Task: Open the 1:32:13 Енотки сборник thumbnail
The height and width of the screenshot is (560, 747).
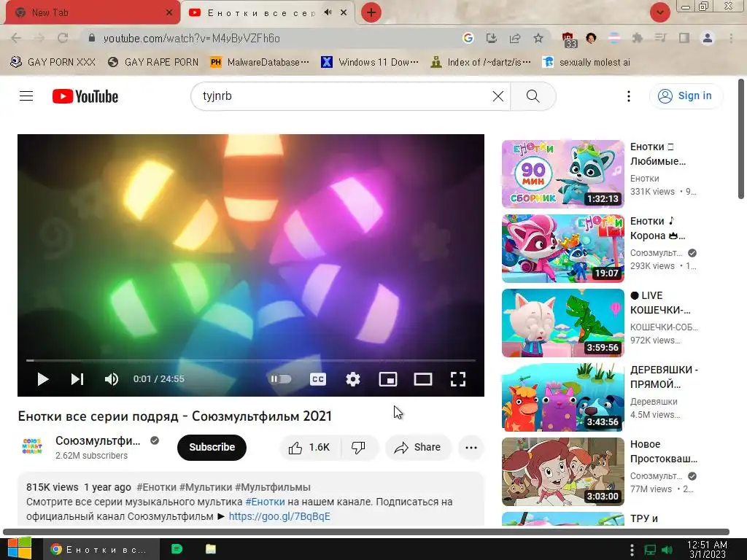Action: tap(562, 174)
